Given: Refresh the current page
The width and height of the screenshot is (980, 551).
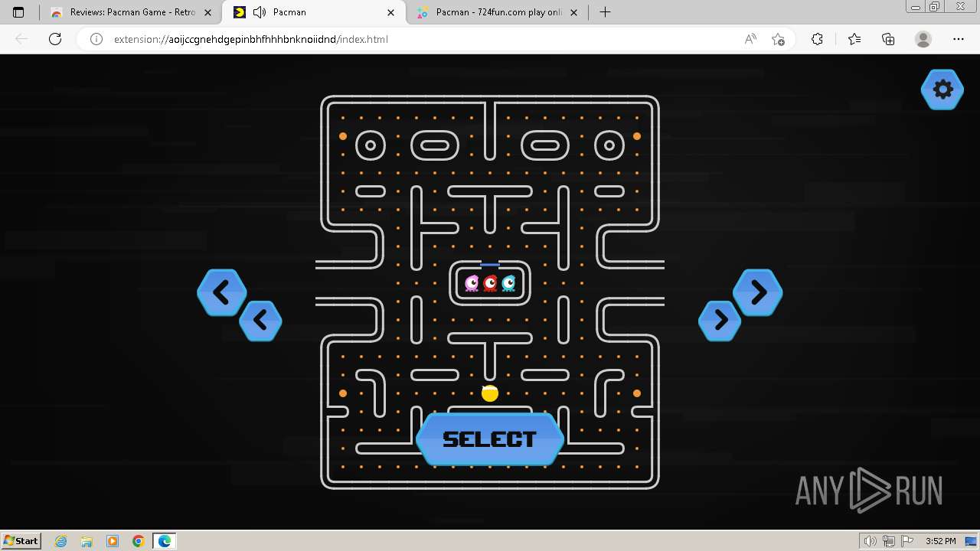Looking at the screenshot, I should coord(55,39).
